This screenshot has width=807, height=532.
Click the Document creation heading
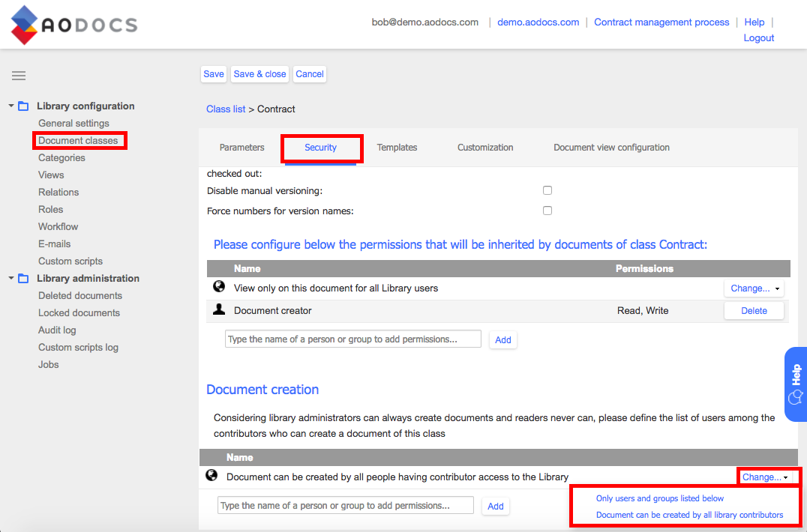(262, 390)
